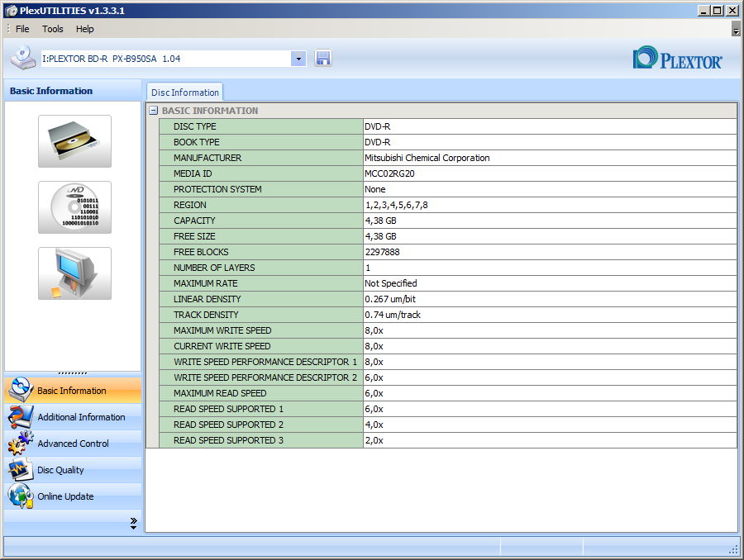Image resolution: width=744 pixels, height=560 pixels.
Task: Open the computer system information thumbnail
Action: click(74, 273)
